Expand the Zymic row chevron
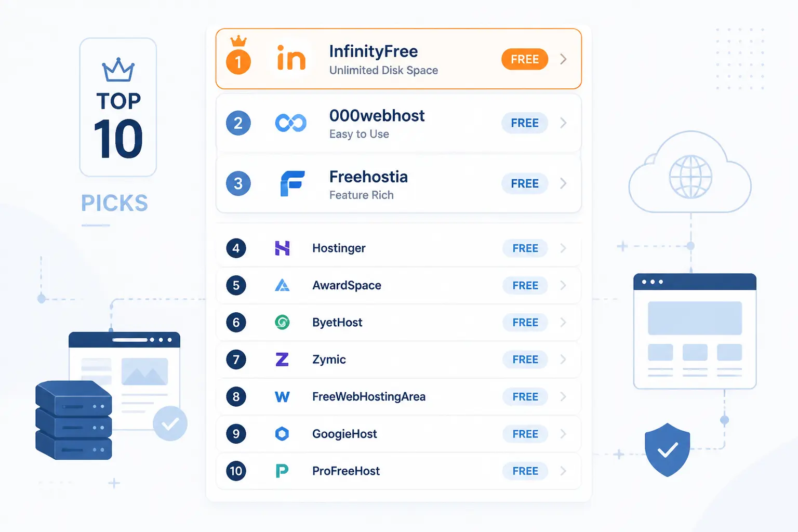 point(563,360)
